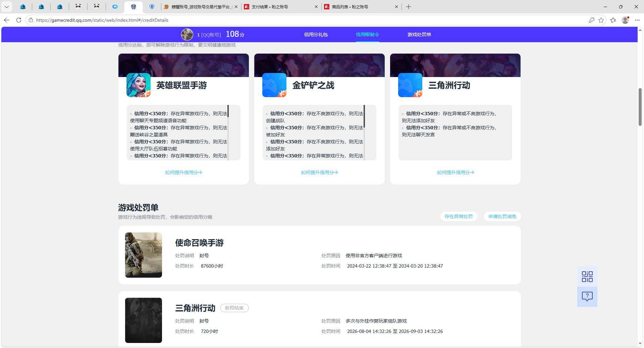Open the 游戏处罚单 header tab
The width and height of the screenshot is (644, 348).
point(419,34)
